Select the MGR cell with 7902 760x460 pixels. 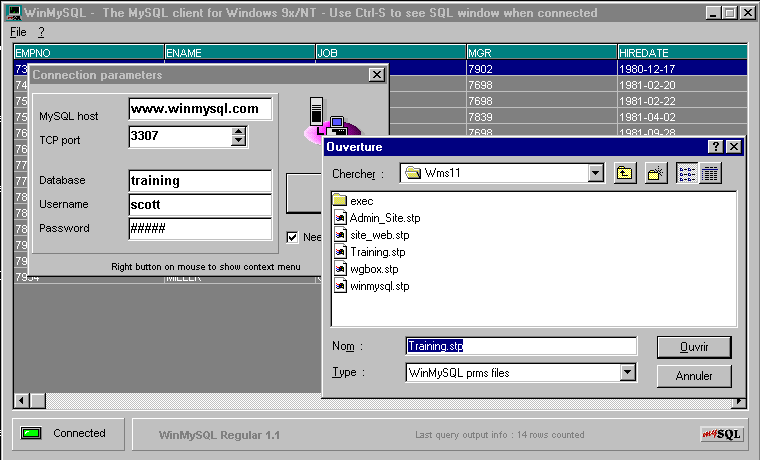[542, 69]
